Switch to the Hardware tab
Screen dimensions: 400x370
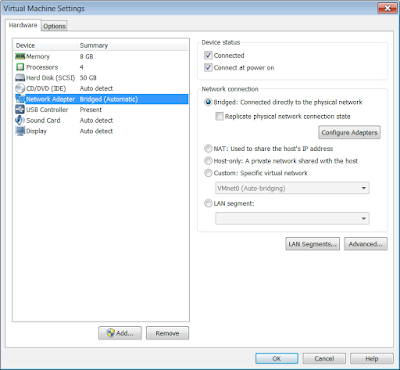[23, 25]
